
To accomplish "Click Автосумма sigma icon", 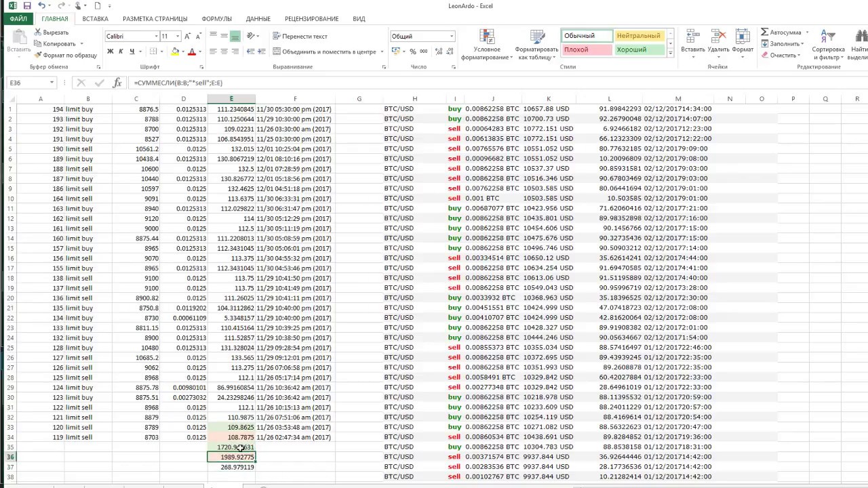I will [764, 32].
